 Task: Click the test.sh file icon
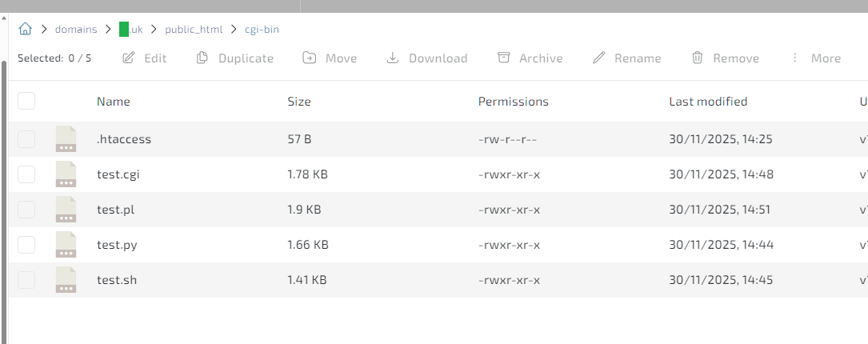66,280
